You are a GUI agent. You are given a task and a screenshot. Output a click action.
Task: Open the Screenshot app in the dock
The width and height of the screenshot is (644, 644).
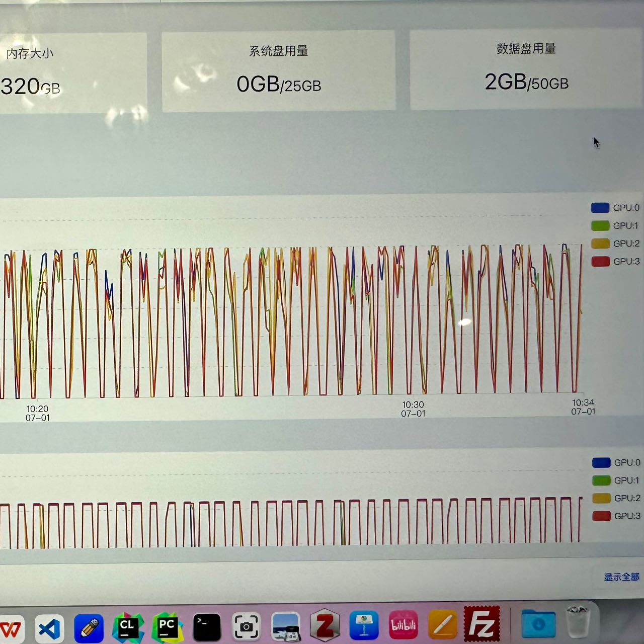246,627
